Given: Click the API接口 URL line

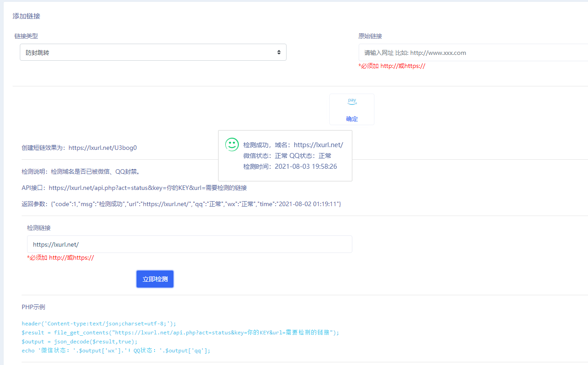Looking at the screenshot, I should pyautogui.click(x=134, y=188).
